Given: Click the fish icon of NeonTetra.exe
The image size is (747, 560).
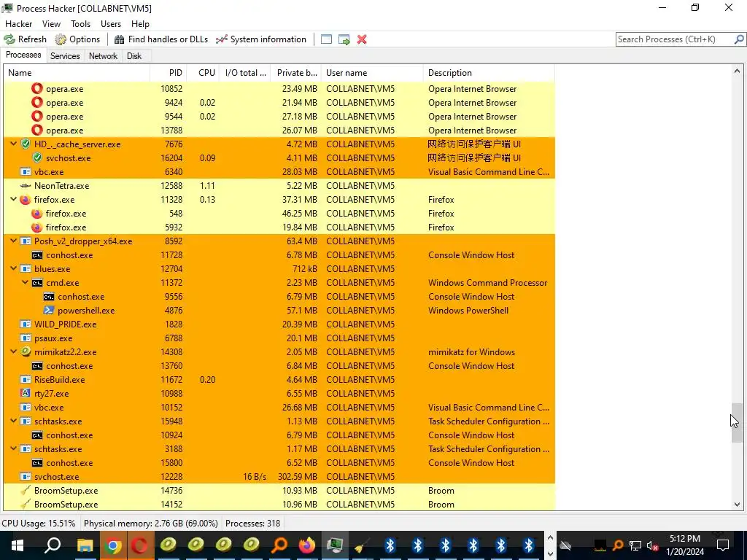Looking at the screenshot, I should (x=26, y=186).
